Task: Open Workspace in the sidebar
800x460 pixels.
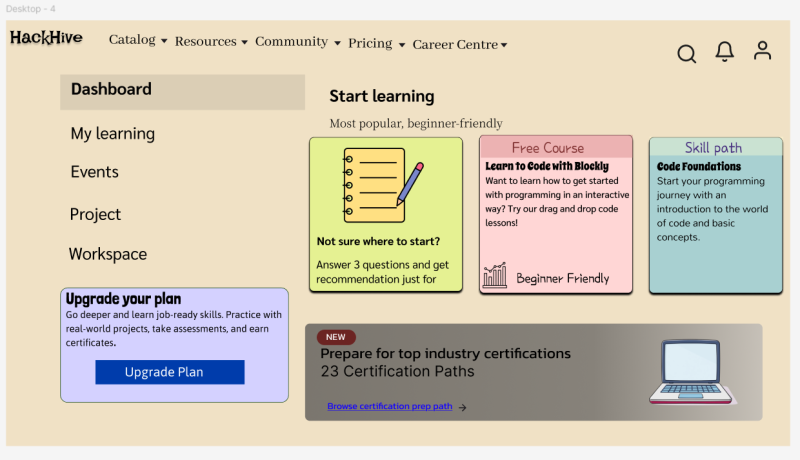Action: (108, 254)
